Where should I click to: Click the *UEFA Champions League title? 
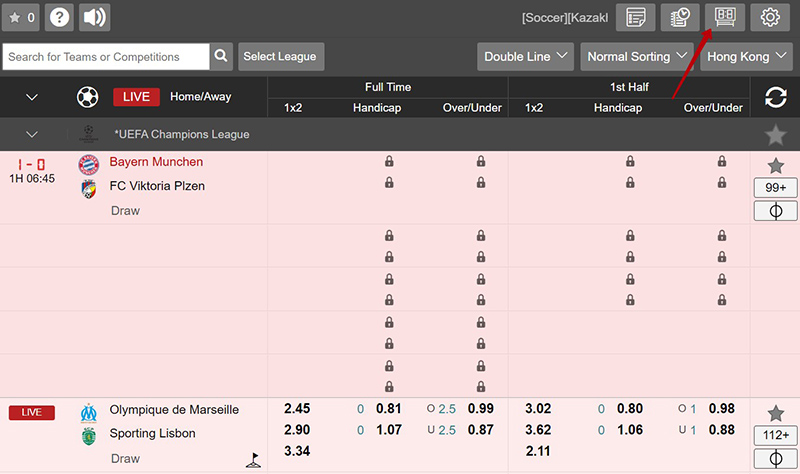(182, 134)
